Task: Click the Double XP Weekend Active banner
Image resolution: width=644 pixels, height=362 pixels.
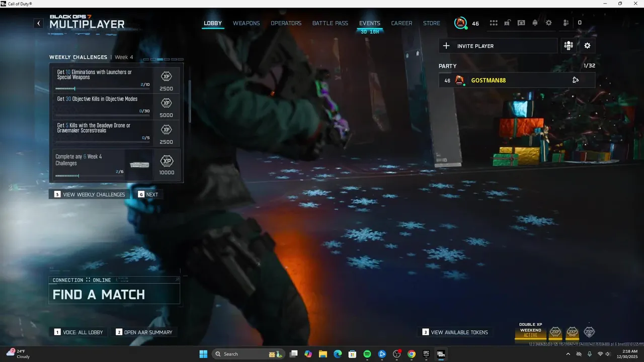Action: coord(531,330)
